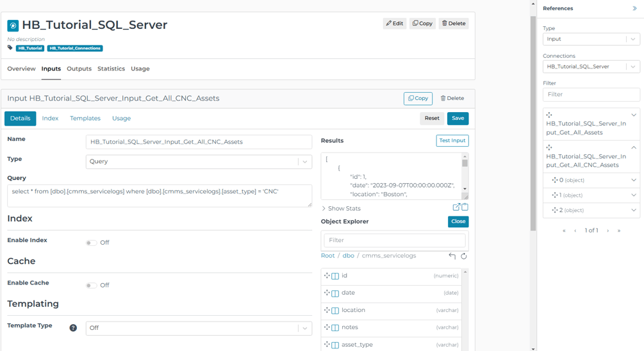Expand the 0 (object) reference item
Viewport: 644px width, 351px height.
[633, 181]
